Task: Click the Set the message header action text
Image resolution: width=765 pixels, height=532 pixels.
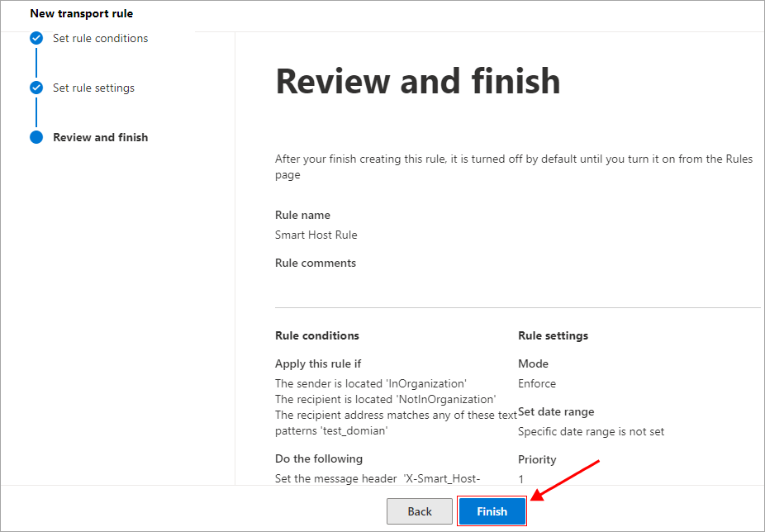Action: tap(378, 478)
